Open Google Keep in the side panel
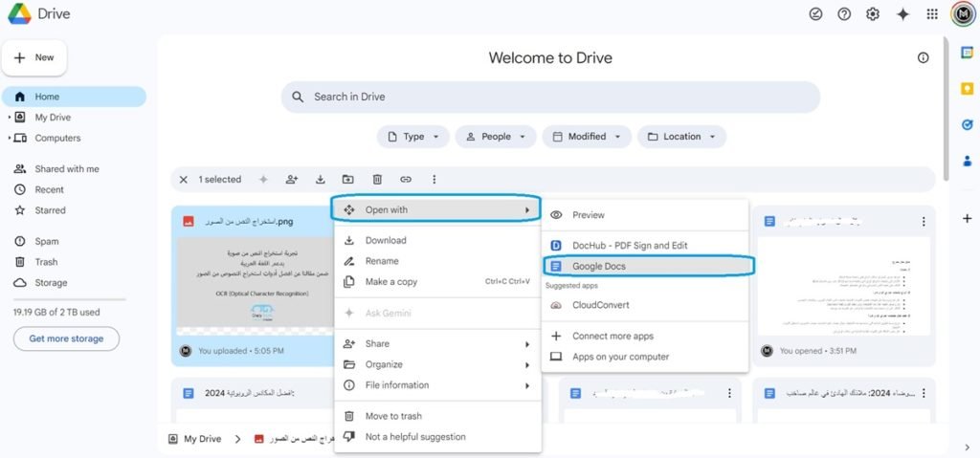 pyautogui.click(x=967, y=89)
